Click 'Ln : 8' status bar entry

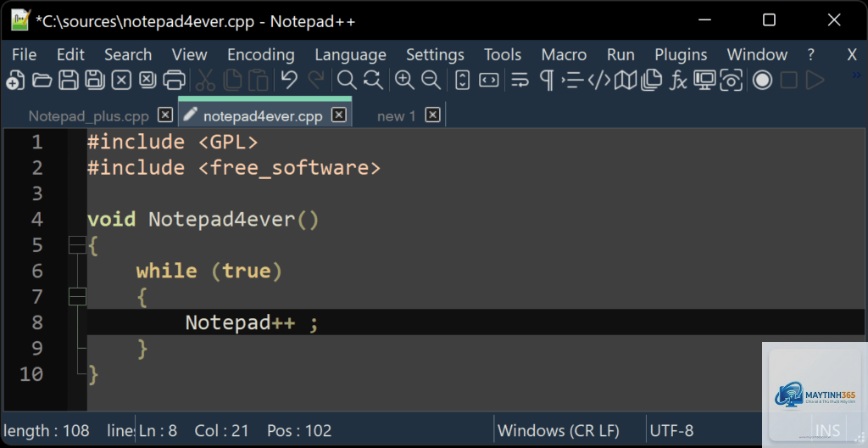pyautogui.click(x=158, y=430)
